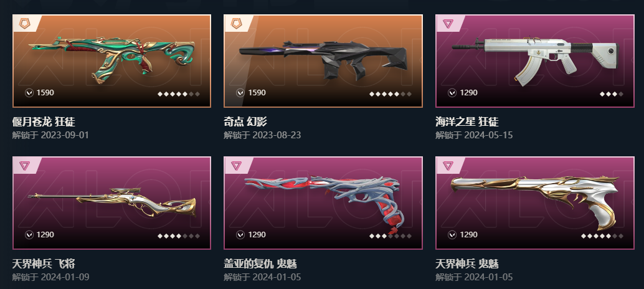Screen dimensions: 644x289
Task: Click the pink tier badge on 天界神兵 飞将 card
Action: coord(26,166)
